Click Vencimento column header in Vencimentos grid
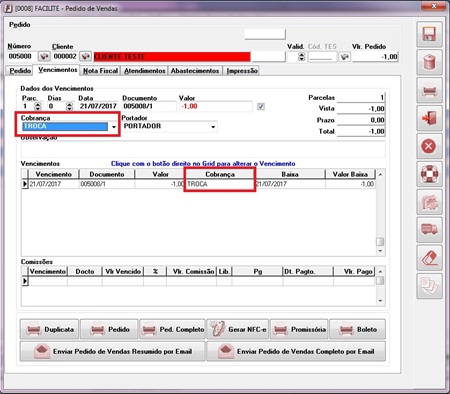Viewport: 450px width, 394px height. click(54, 174)
